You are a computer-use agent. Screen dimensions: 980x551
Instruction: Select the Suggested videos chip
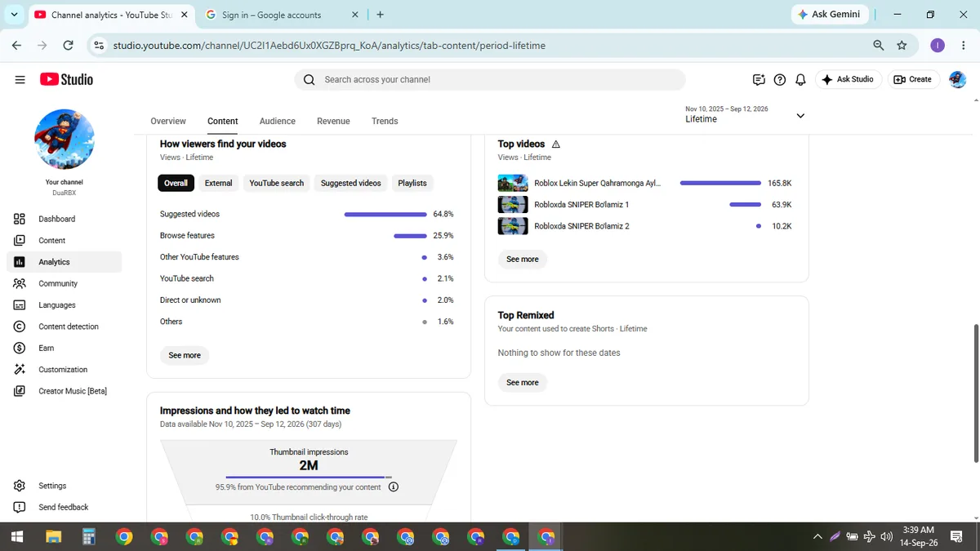351,183
